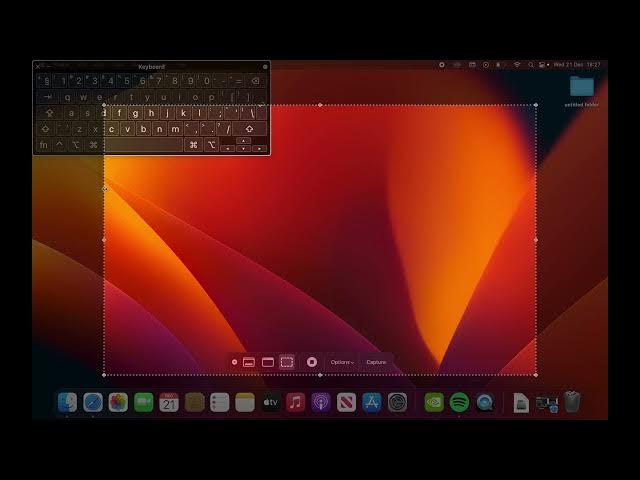Screen dimensions: 640x480
Task: Select Capture Entire Screen mode
Action: coord(249,362)
